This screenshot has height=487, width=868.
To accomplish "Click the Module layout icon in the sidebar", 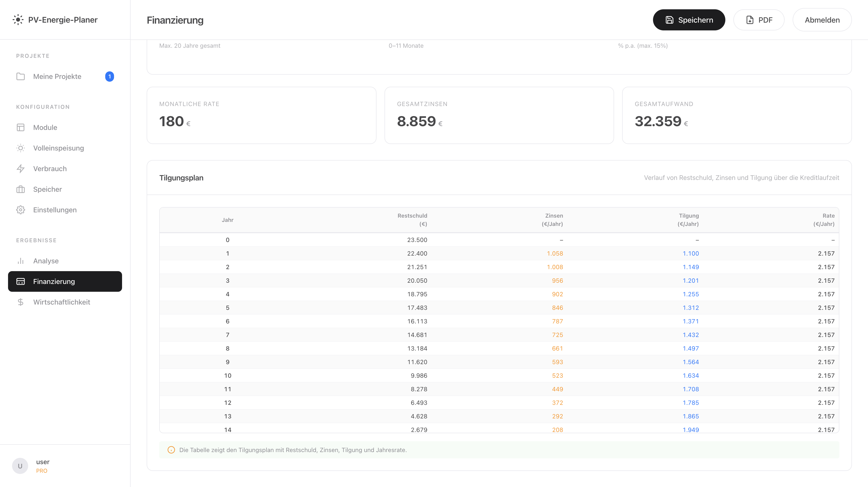I will pyautogui.click(x=21, y=127).
